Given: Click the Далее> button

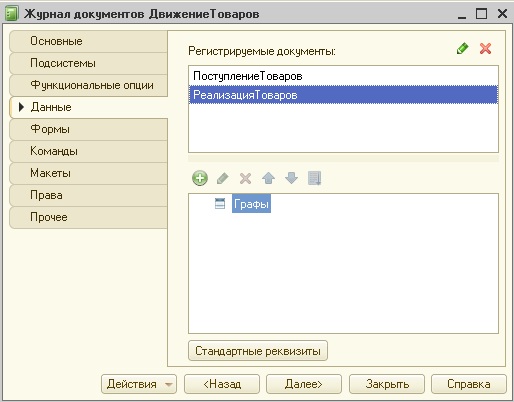Looking at the screenshot, I should coord(304,384).
